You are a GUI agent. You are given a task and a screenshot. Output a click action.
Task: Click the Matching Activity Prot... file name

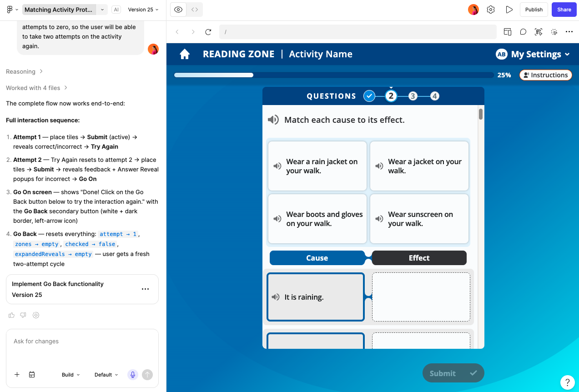(60, 10)
